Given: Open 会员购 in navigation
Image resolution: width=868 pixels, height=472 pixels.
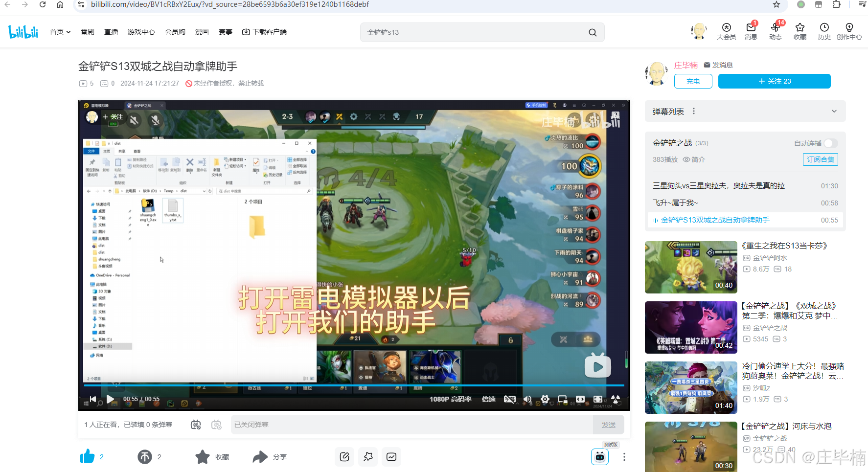Looking at the screenshot, I should tap(175, 32).
